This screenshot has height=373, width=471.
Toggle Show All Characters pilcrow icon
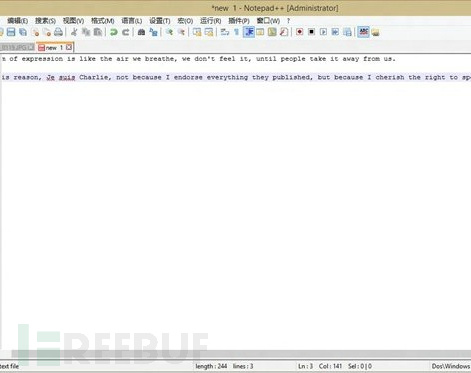237,32
